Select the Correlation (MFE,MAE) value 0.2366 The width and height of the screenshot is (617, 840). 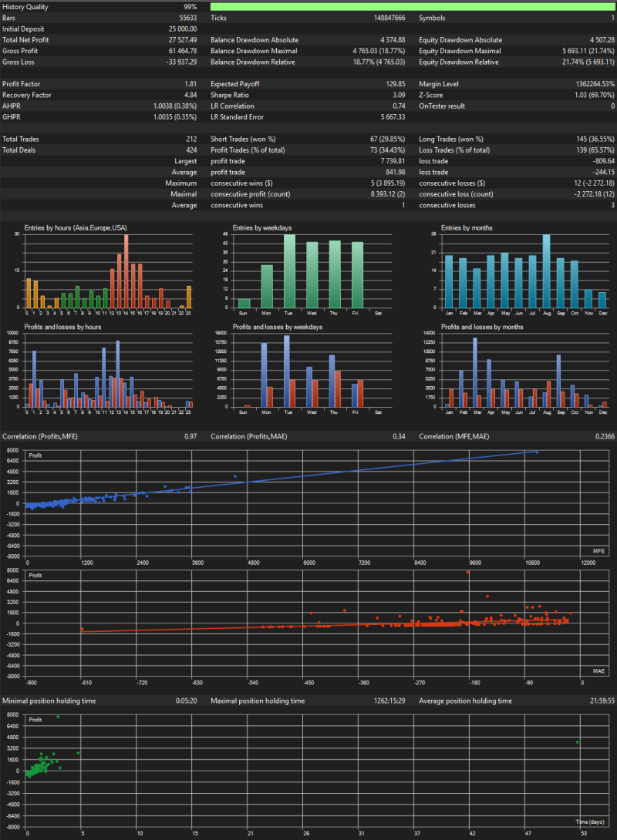tap(605, 437)
